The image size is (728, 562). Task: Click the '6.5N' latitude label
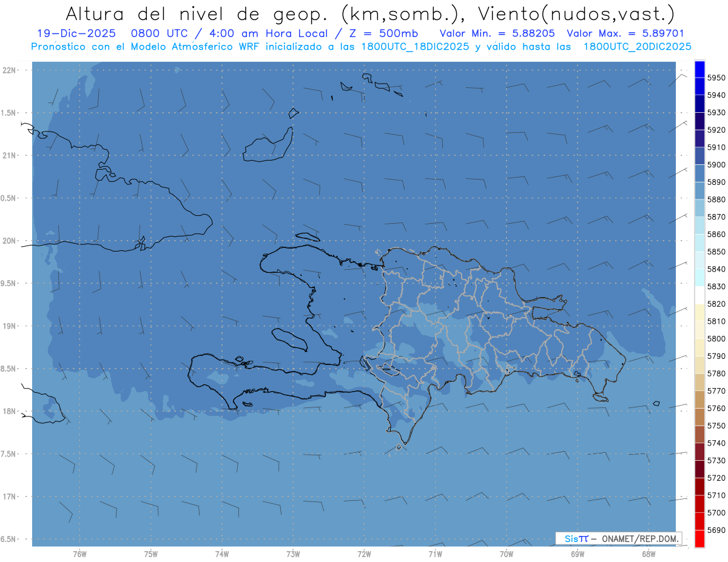coord(8,539)
